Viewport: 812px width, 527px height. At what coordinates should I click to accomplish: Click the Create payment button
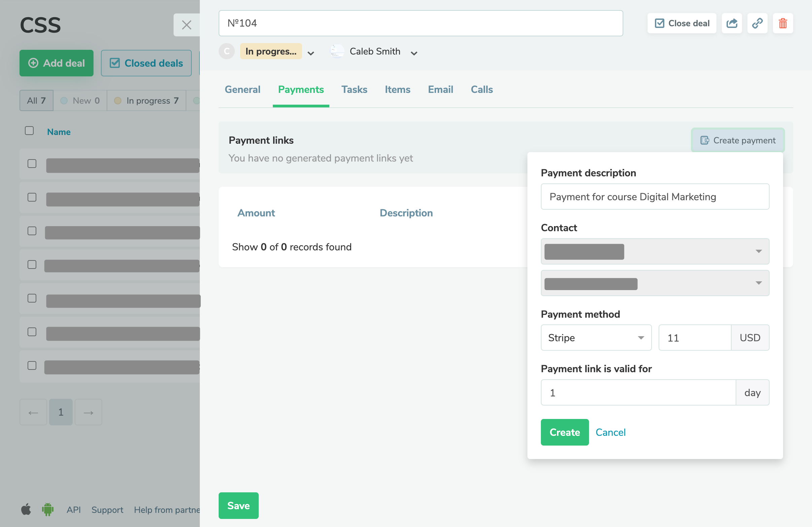point(738,140)
